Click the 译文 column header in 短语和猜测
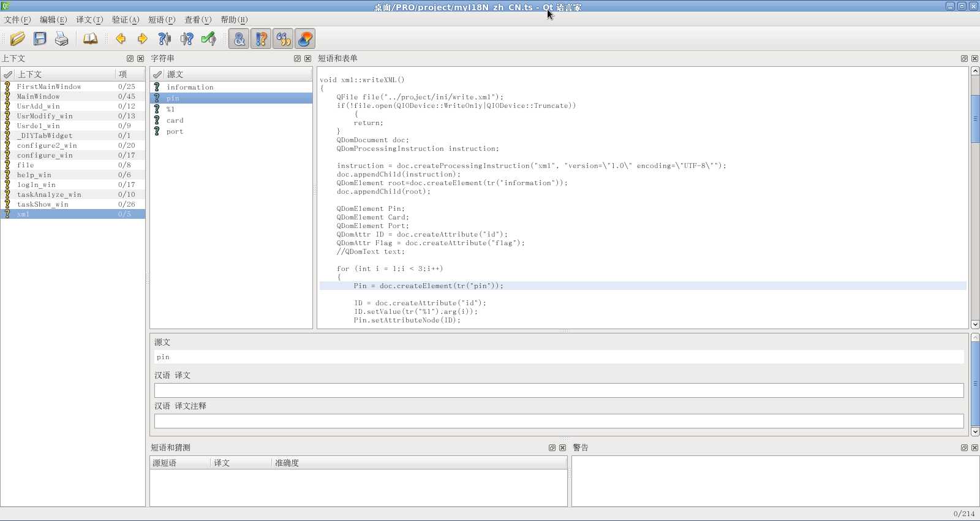 241,463
